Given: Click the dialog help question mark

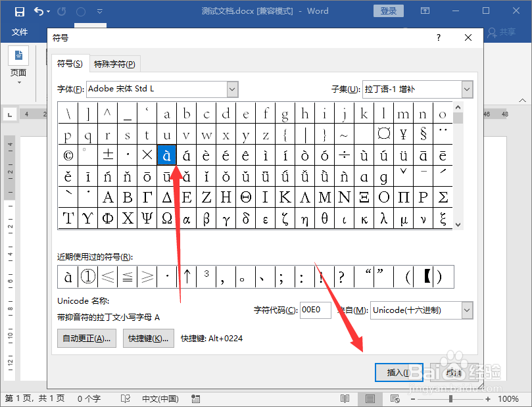Looking at the screenshot, I should (439, 37).
